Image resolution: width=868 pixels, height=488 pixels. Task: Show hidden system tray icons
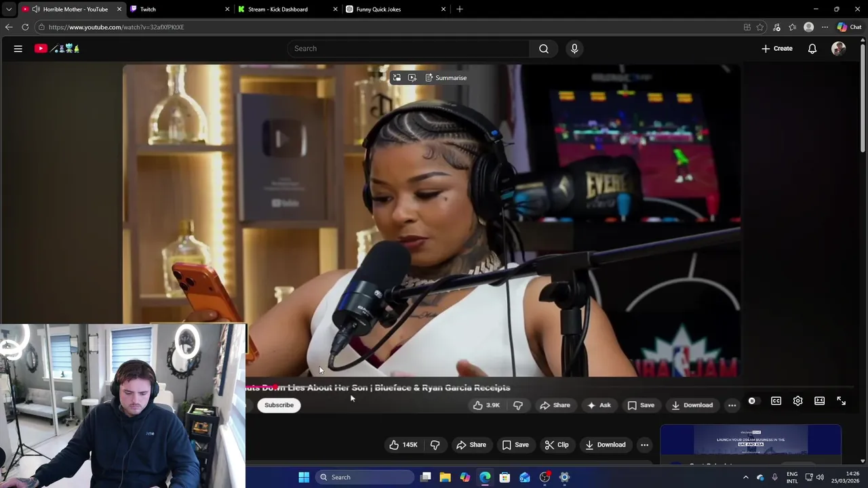[745, 477]
